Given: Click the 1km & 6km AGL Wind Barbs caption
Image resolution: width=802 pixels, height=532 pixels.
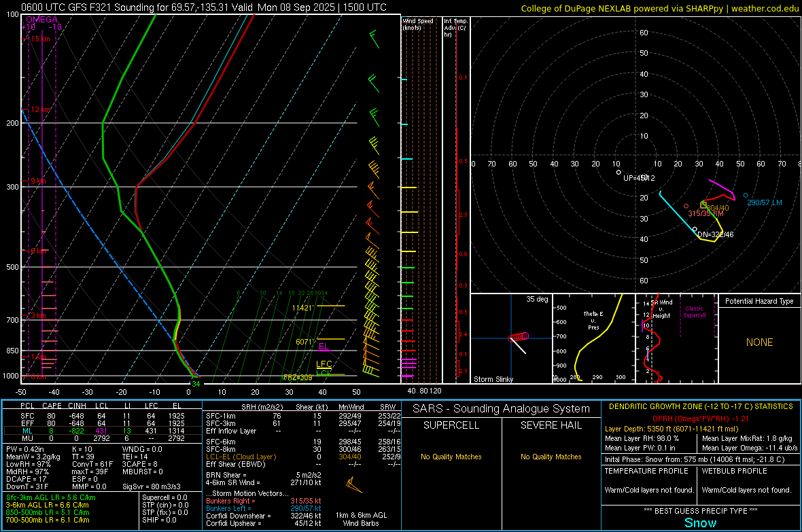Looking at the screenshot, I should 361,519.
